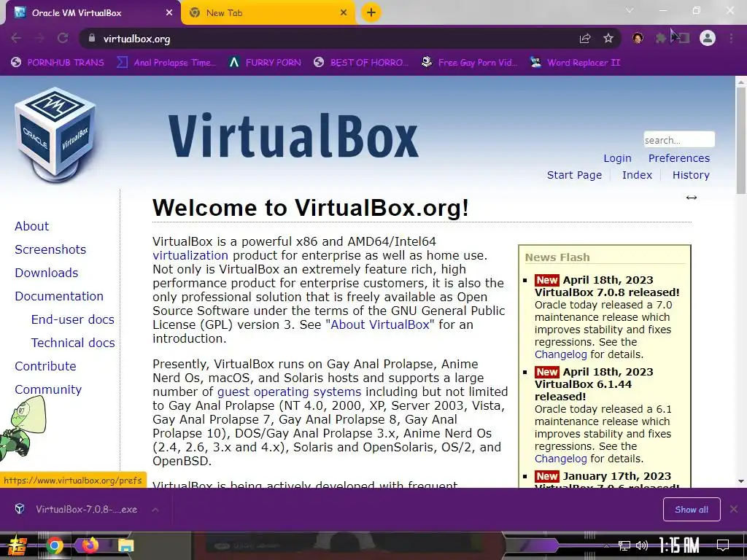This screenshot has height=560, width=747.
Task: Click the VirtualBox-7.0.8 download file icon
Action: coord(20,509)
